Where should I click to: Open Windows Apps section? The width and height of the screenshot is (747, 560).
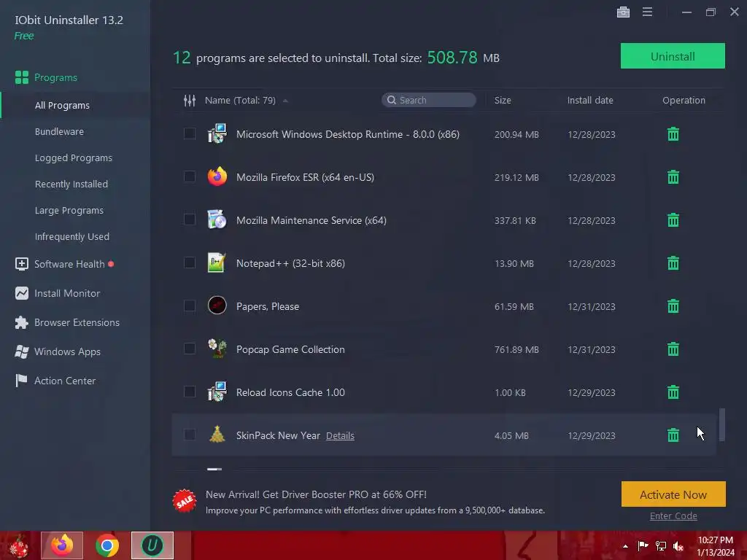(58, 351)
